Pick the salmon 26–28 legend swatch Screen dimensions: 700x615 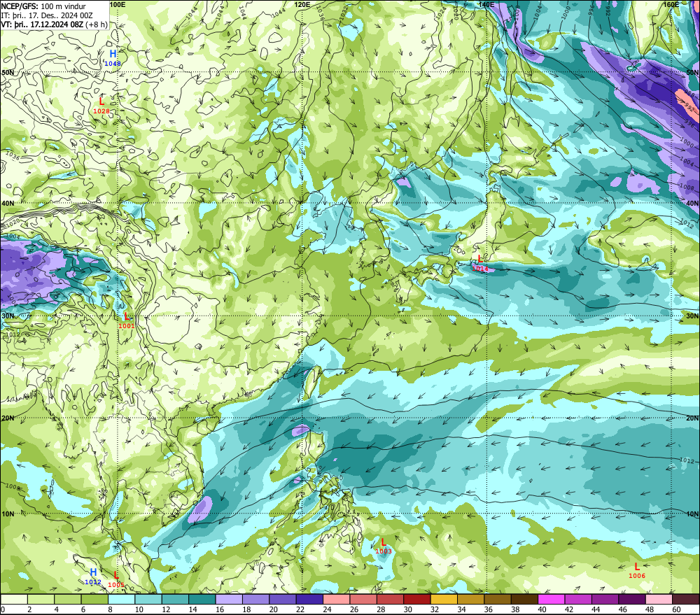tap(363, 599)
